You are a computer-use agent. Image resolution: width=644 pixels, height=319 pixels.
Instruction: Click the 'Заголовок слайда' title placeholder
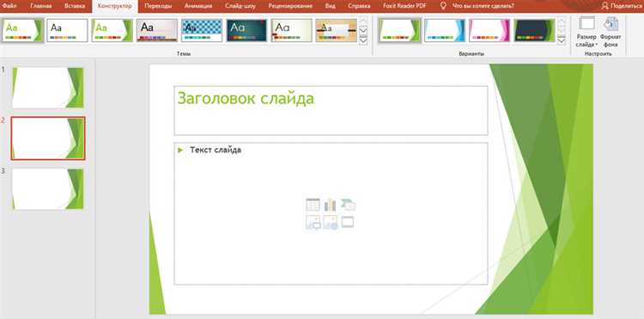click(x=331, y=110)
